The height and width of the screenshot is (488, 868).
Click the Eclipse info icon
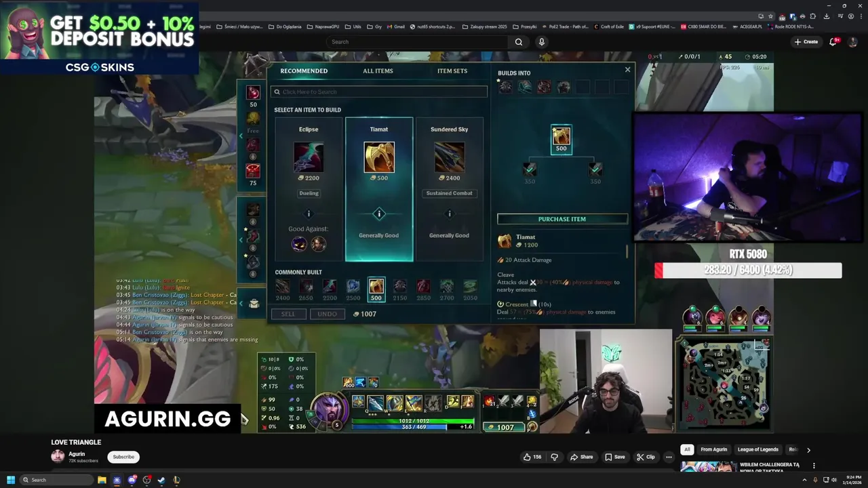[309, 214]
